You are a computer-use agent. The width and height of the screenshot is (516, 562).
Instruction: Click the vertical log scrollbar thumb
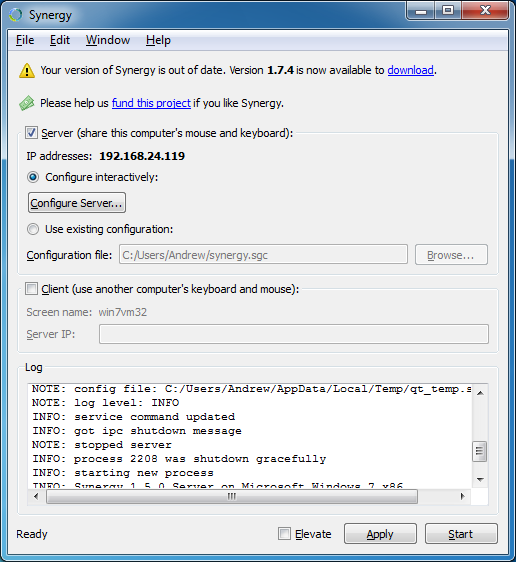tap(480, 451)
